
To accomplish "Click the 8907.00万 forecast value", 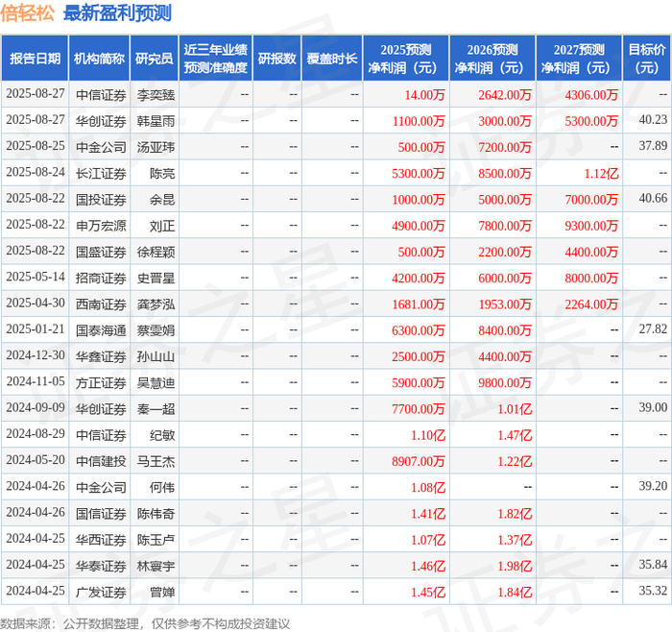I will (419, 461).
